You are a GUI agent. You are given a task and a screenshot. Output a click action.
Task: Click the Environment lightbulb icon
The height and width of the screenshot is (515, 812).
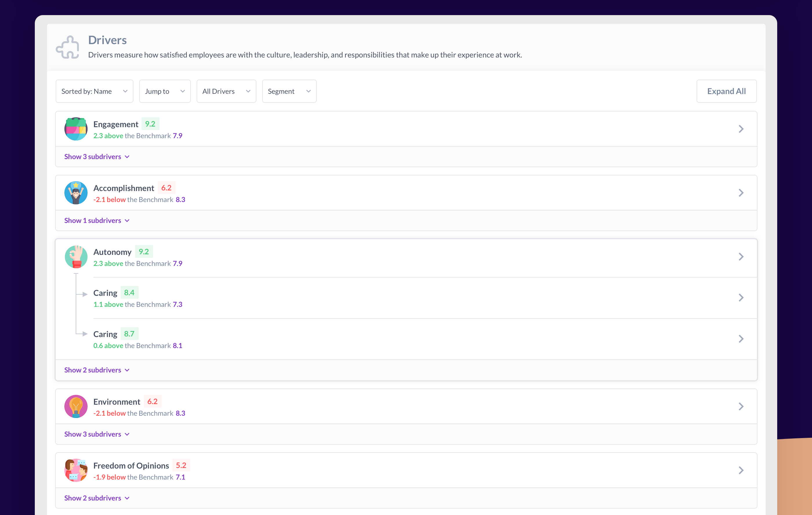coord(76,406)
